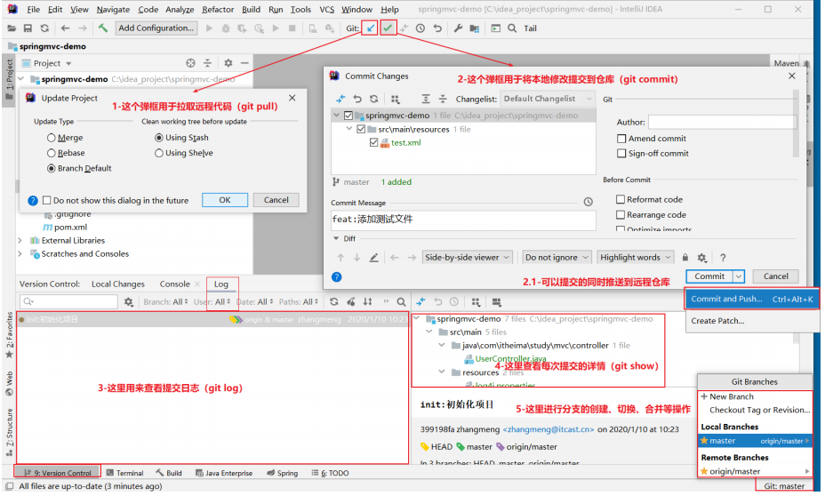825x504 pixels.
Task: Switch to the Log tab
Action: (x=221, y=284)
